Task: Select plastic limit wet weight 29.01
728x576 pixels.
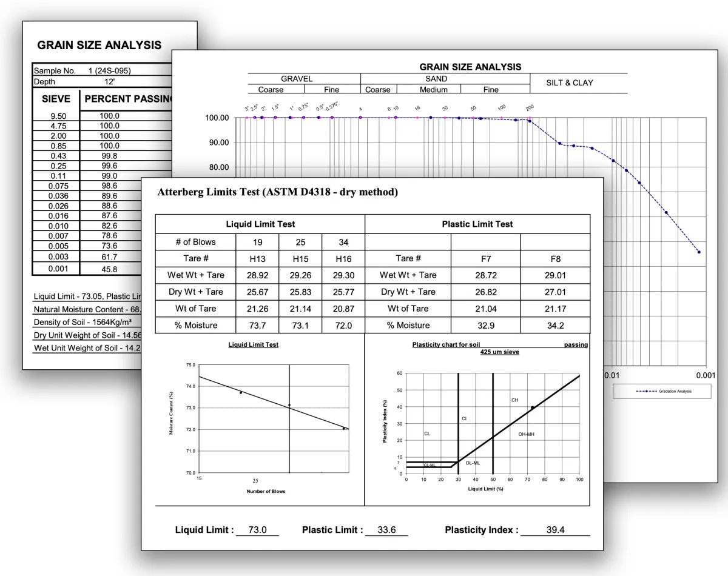Action: pyautogui.click(x=555, y=275)
